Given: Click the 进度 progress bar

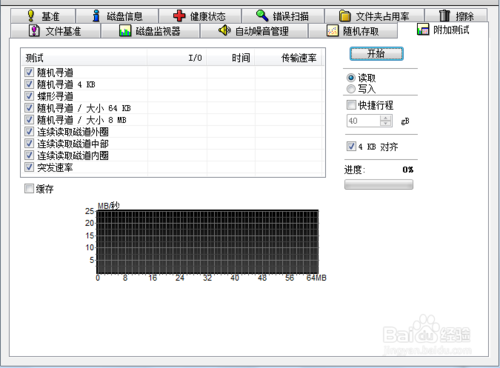Looking at the screenshot, I should click(379, 185).
